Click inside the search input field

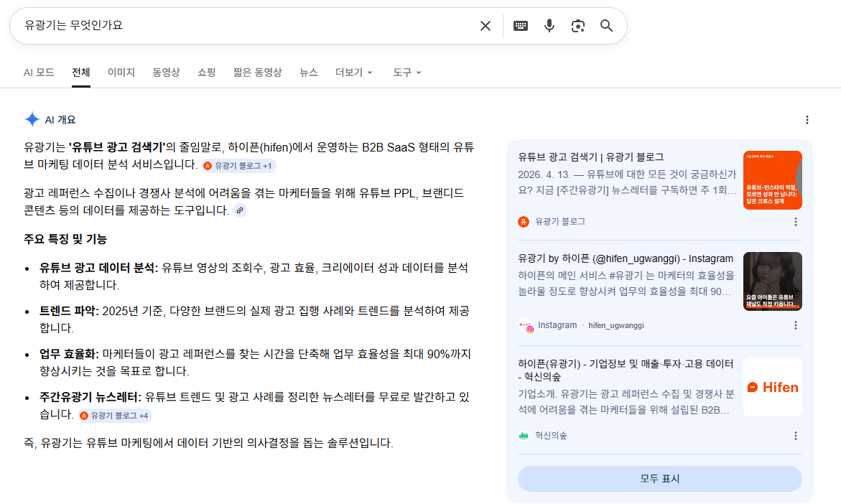click(215, 25)
